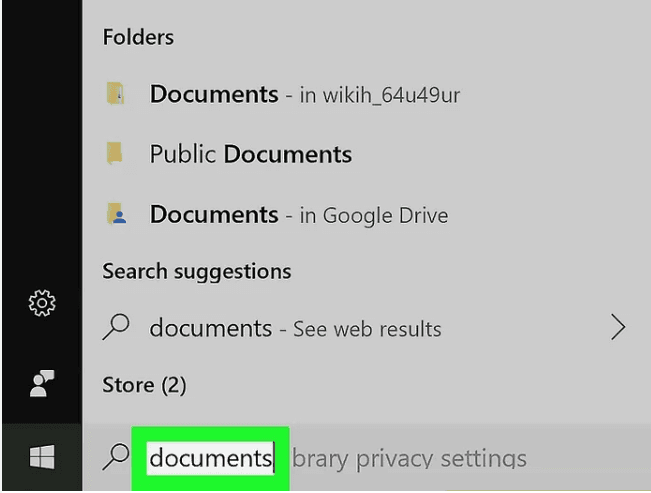Click the 'See web results' text
This screenshot has height=493, width=651.
[366, 329]
